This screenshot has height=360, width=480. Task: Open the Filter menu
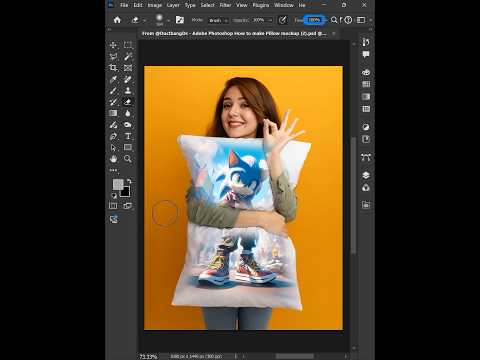225,5
